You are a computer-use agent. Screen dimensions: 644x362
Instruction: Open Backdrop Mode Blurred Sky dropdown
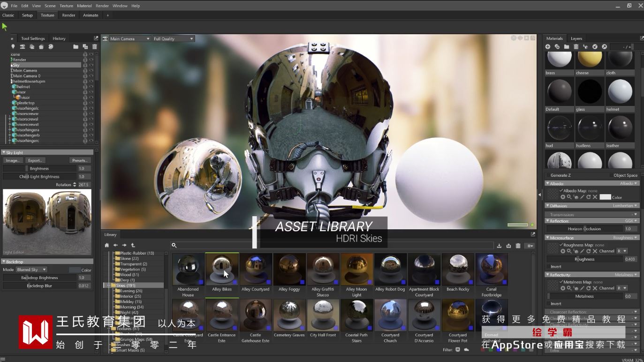tap(31, 270)
